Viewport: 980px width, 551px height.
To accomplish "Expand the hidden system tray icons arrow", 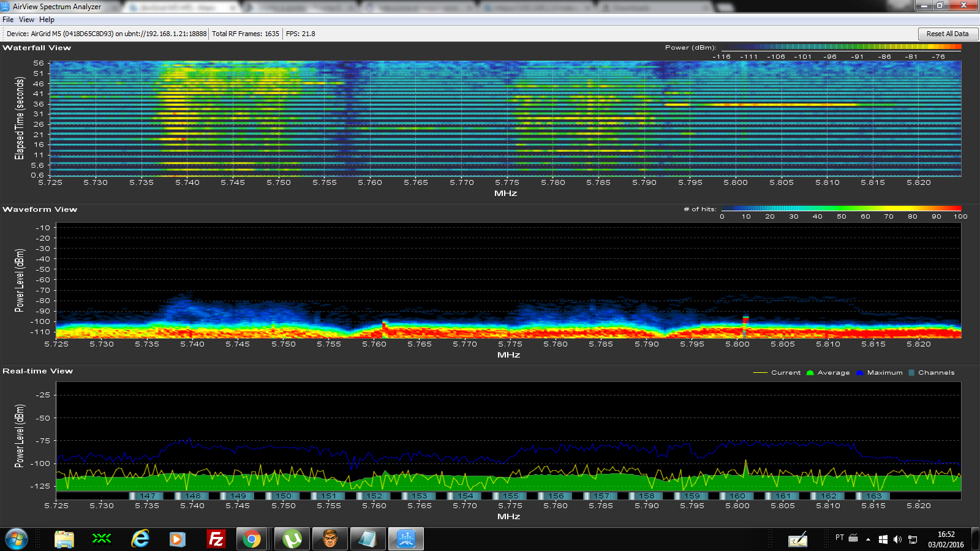I will [x=868, y=539].
